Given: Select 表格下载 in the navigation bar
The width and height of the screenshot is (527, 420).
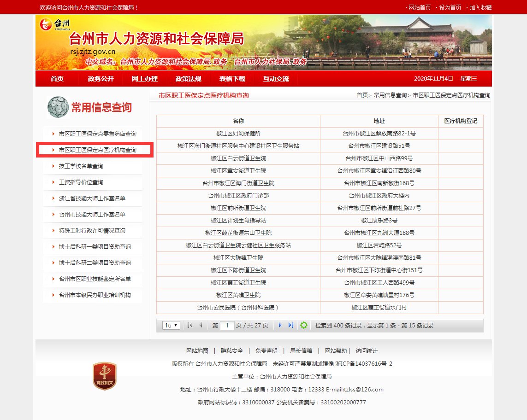Looking at the screenshot, I should coord(232,79).
